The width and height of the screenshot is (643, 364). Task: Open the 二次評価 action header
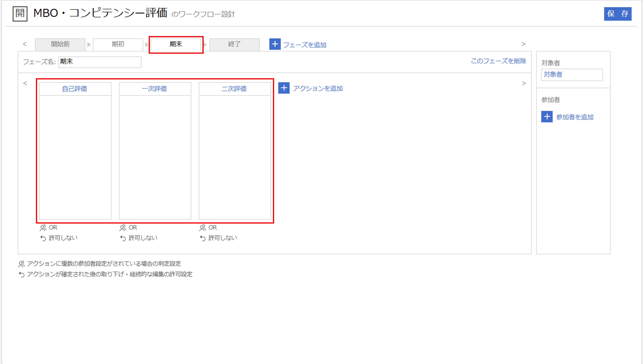coord(235,89)
